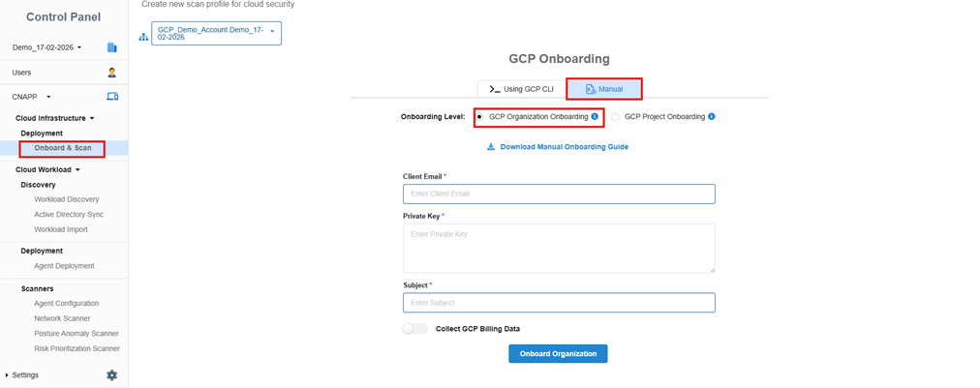The width and height of the screenshot is (980, 388).
Task: Switch to the Manual tab
Action: tap(604, 89)
